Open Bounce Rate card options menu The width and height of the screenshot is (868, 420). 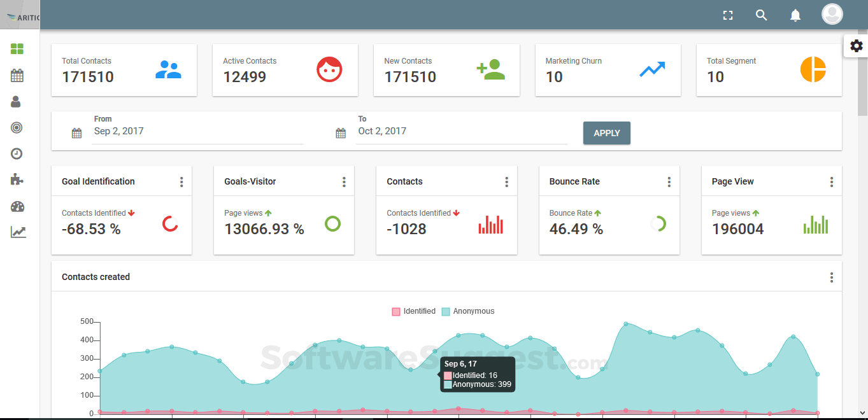click(669, 182)
